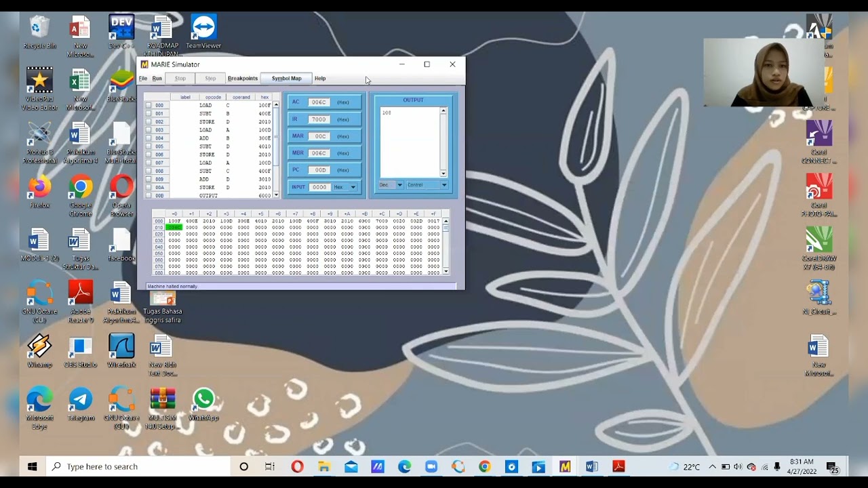Toggle breakpoint checkbox at address 000
The height and width of the screenshot is (488, 868).
149,106
